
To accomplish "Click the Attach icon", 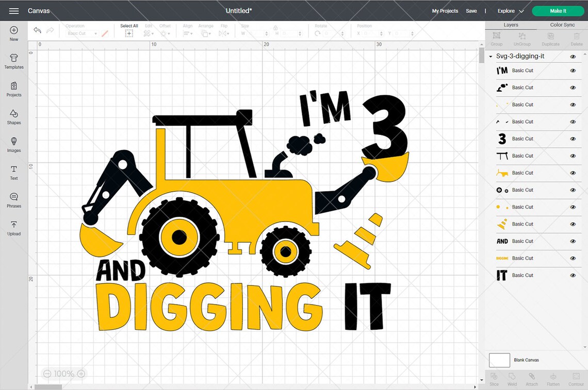I will click(x=532, y=379).
